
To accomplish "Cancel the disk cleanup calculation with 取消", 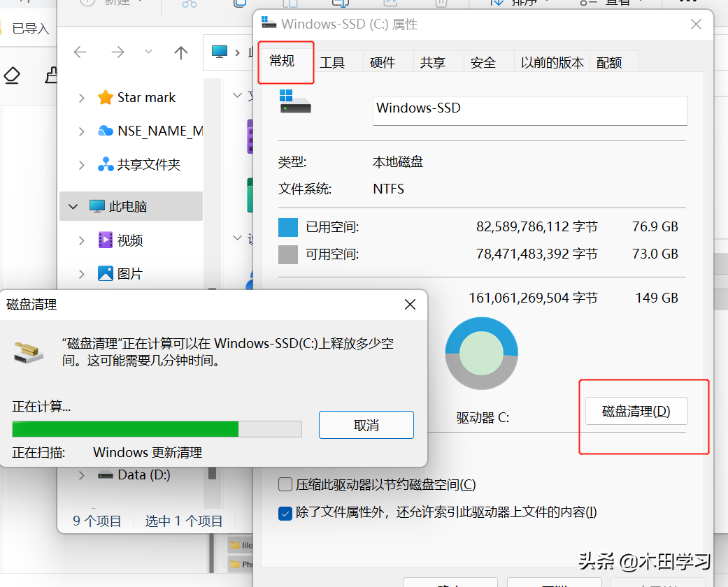I will (x=366, y=425).
